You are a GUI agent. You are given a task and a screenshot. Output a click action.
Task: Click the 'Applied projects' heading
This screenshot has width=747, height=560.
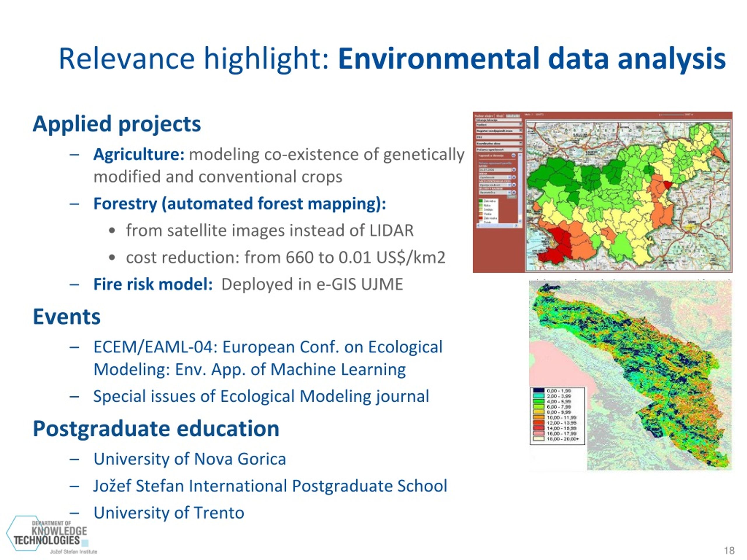pyautogui.click(x=117, y=124)
